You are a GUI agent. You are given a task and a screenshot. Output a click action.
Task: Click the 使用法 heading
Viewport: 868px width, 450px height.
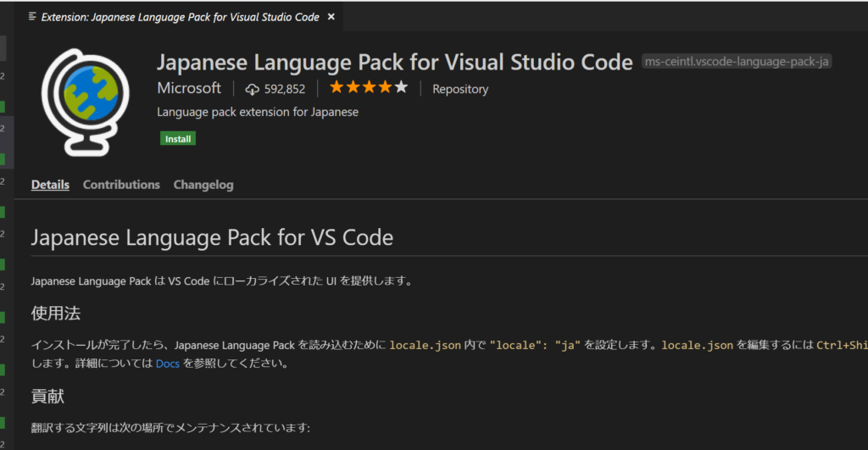point(56,314)
